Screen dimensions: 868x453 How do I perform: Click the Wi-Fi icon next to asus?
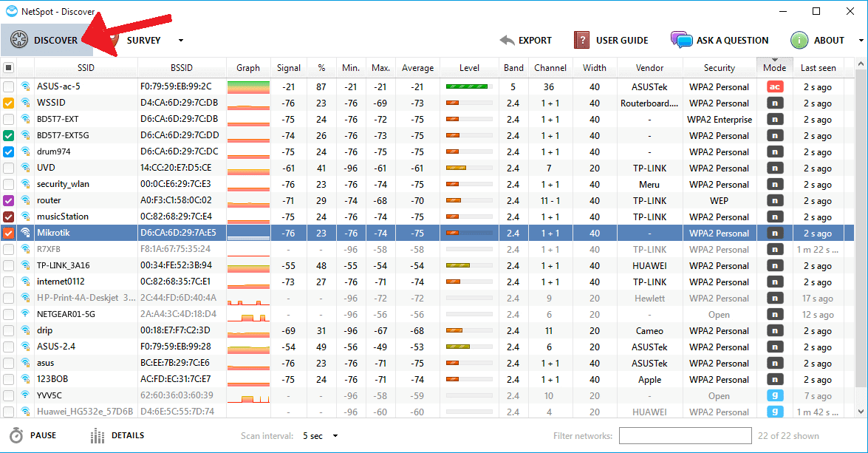coord(25,363)
